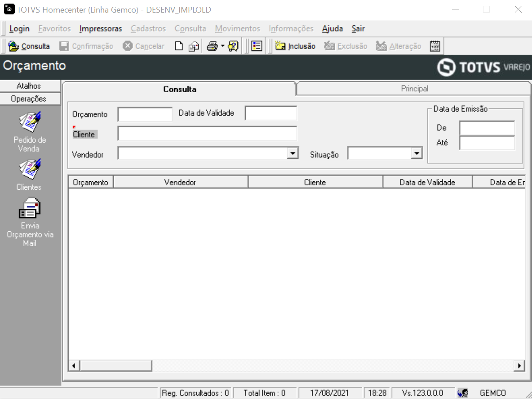Viewport: 532px width, 399px height.
Task: Click the TOTVS Varejo logo
Action: point(483,67)
